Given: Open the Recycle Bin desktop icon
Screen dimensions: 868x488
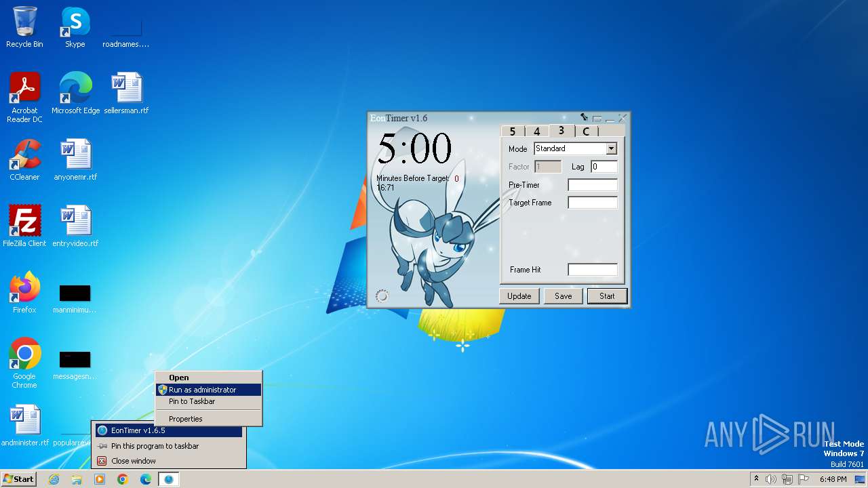Looking at the screenshot, I should pos(24,27).
